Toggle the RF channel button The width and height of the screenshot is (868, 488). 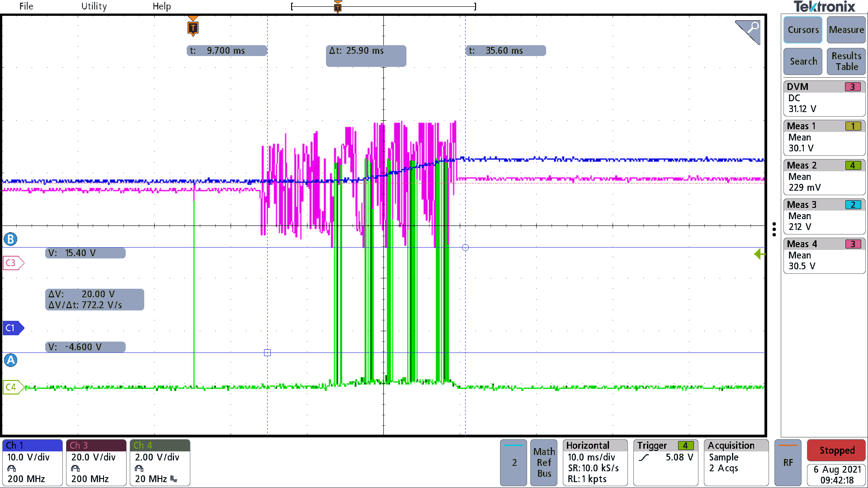788,462
